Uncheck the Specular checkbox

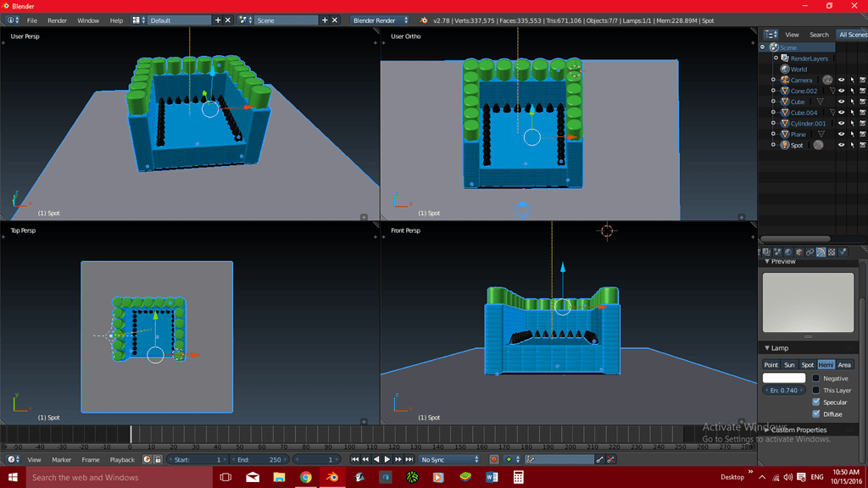tap(816, 402)
